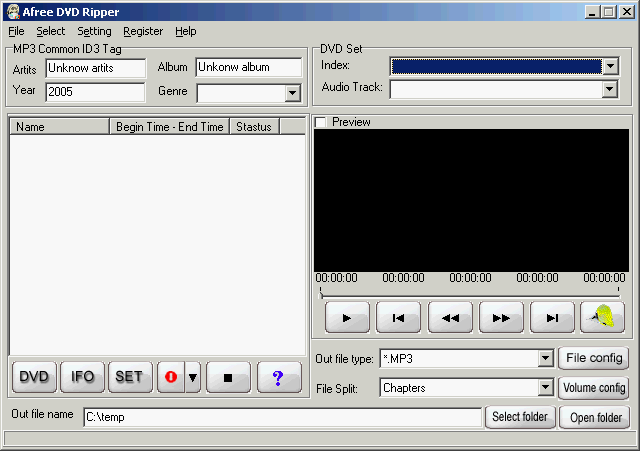Expand the Out file type dropdown
This screenshot has width=640, height=451.
point(545,358)
